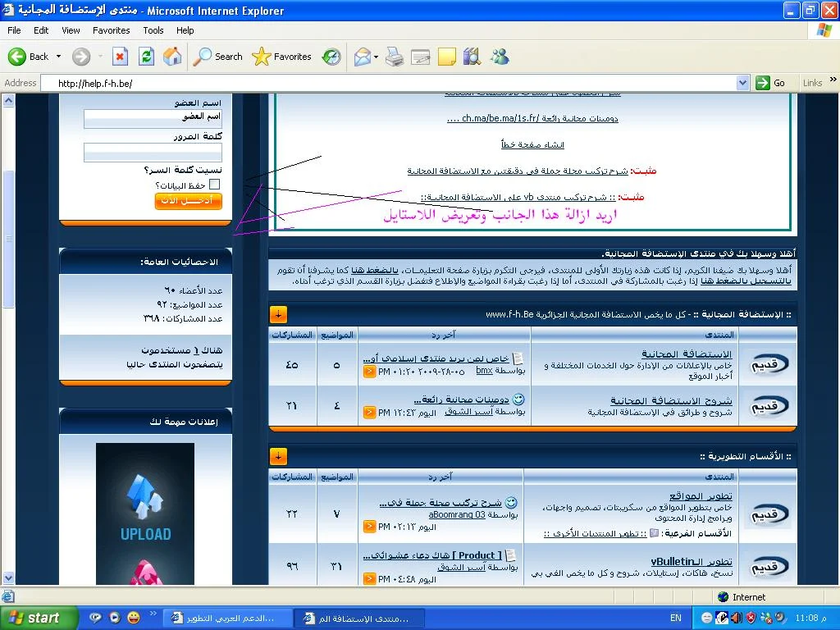Open the View menu
This screenshot has height=630, width=840.
(71, 30)
